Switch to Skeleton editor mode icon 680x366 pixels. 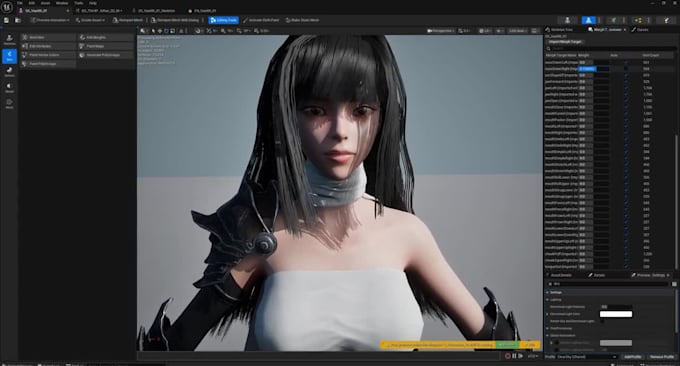point(567,20)
